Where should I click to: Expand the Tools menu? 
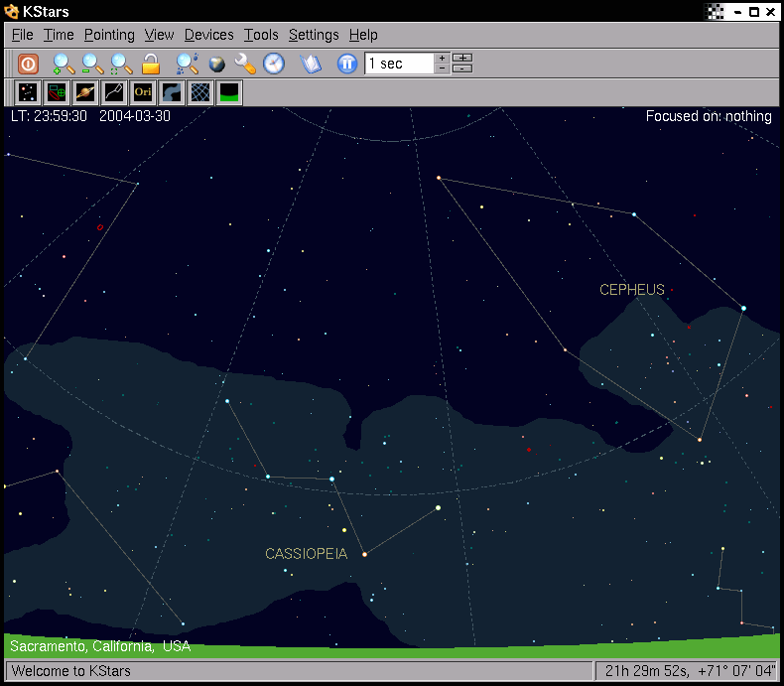click(261, 35)
